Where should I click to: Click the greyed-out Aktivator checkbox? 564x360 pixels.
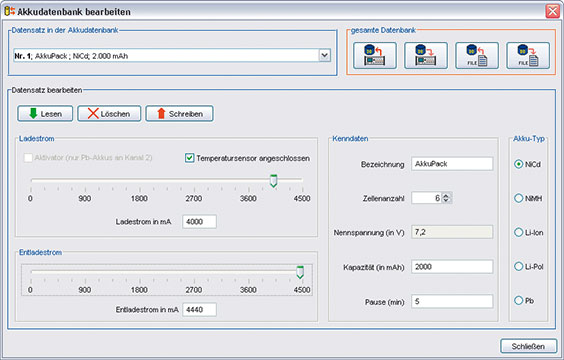(28, 158)
